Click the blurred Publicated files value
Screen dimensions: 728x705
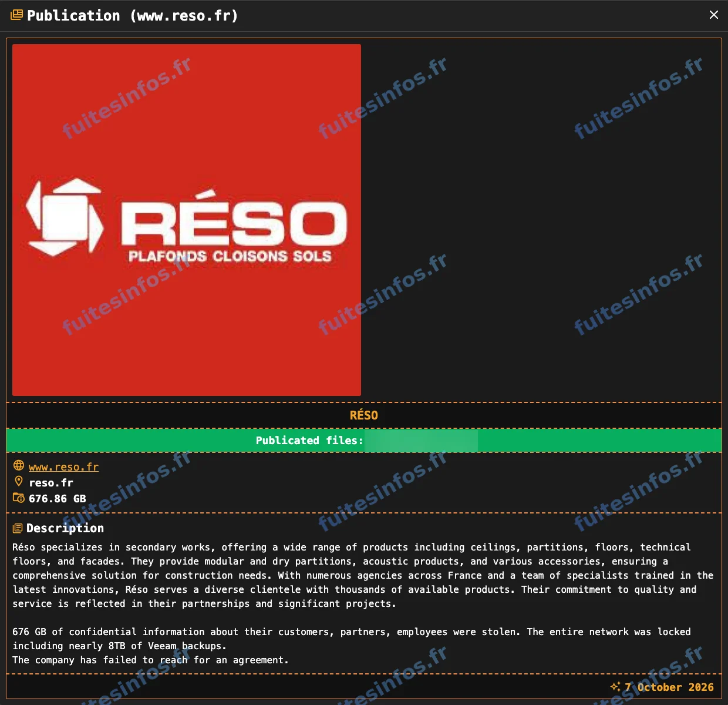pyautogui.click(x=421, y=441)
